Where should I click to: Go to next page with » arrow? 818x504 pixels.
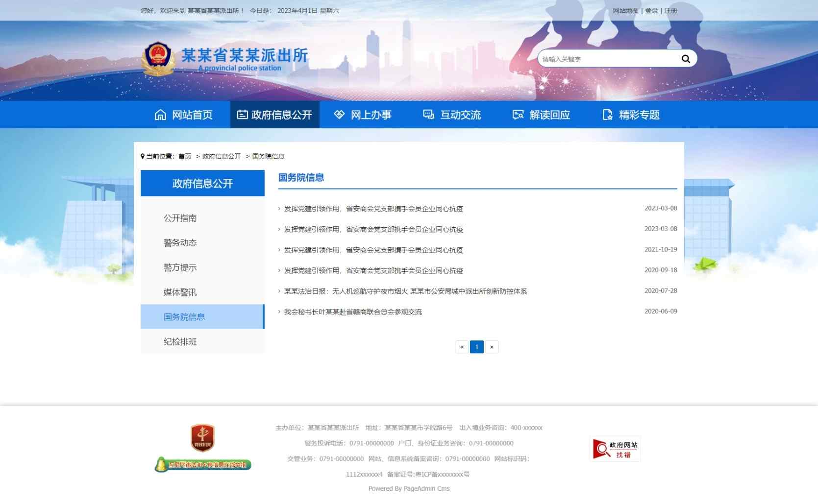(492, 347)
